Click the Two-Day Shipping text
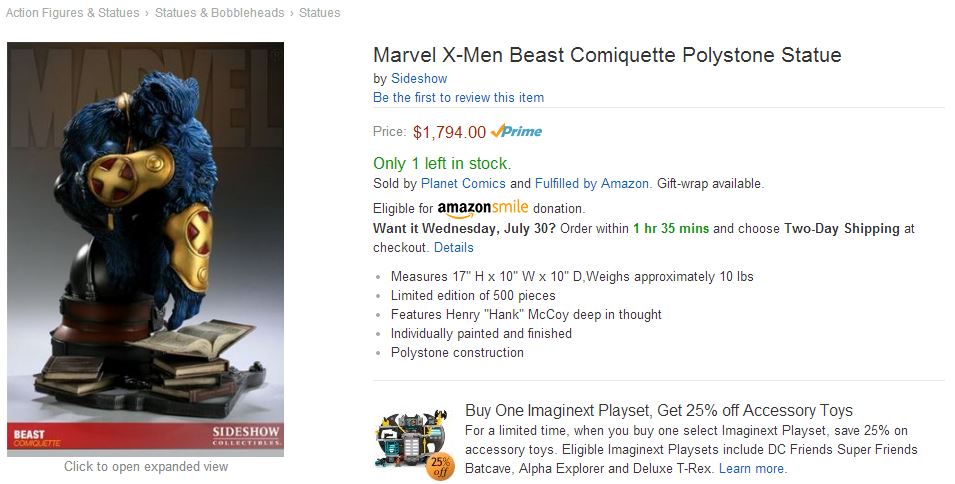The image size is (955, 484). pos(842,228)
